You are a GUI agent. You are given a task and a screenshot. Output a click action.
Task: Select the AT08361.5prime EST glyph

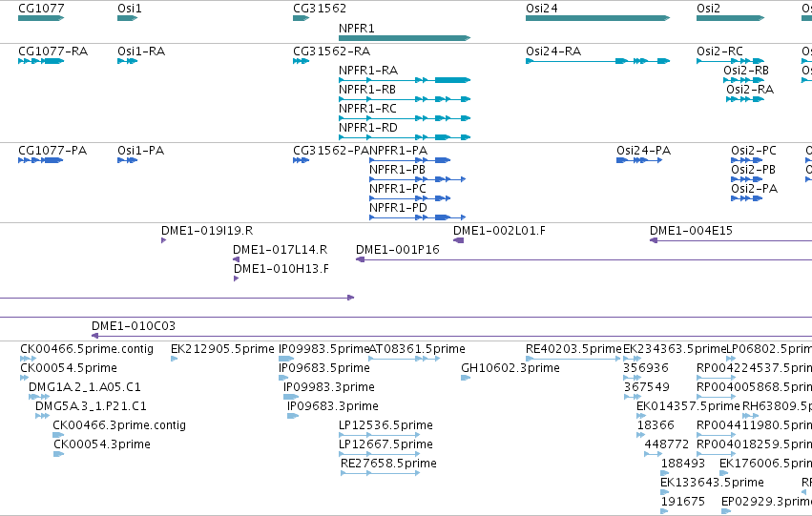tap(405, 359)
